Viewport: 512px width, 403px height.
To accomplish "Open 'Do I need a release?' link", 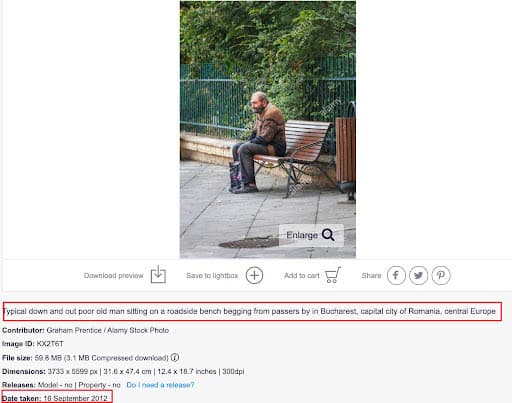I will [160, 385].
